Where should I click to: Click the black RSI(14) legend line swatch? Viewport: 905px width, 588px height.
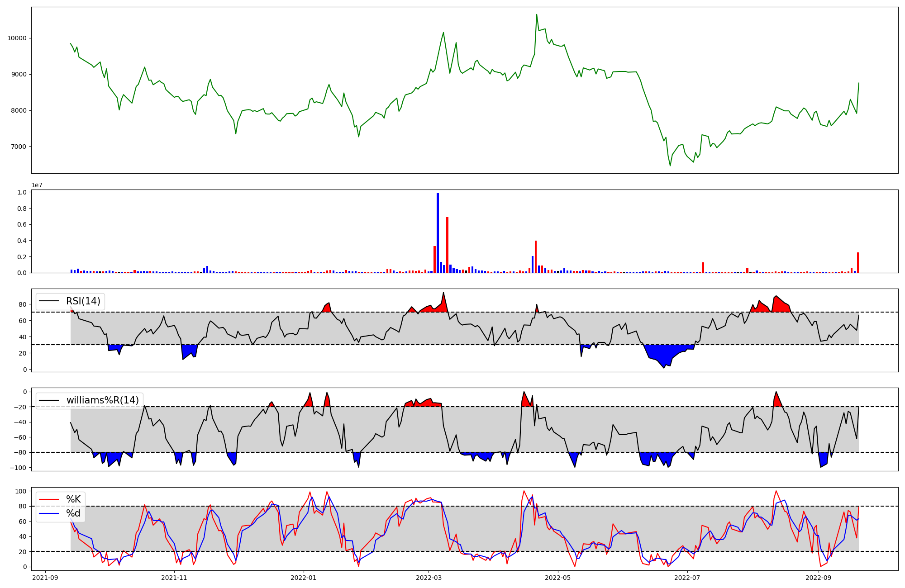[x=49, y=301]
